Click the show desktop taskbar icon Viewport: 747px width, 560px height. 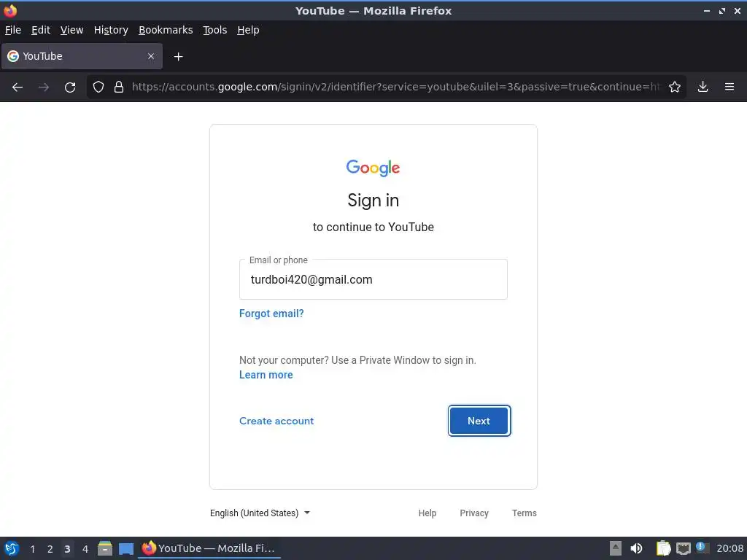click(125, 549)
